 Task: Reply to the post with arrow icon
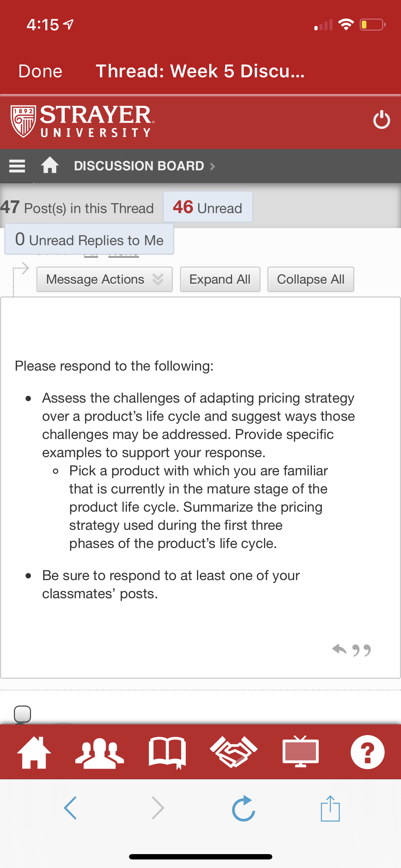click(x=339, y=649)
